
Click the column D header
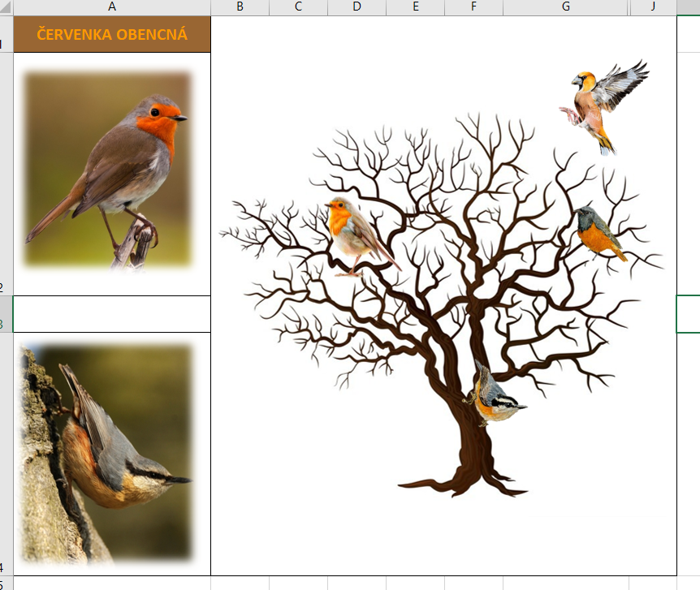(356, 7)
